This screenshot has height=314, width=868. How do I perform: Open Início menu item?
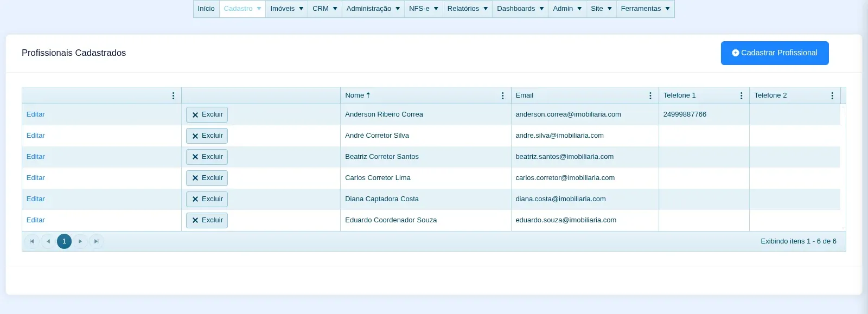pyautogui.click(x=206, y=9)
